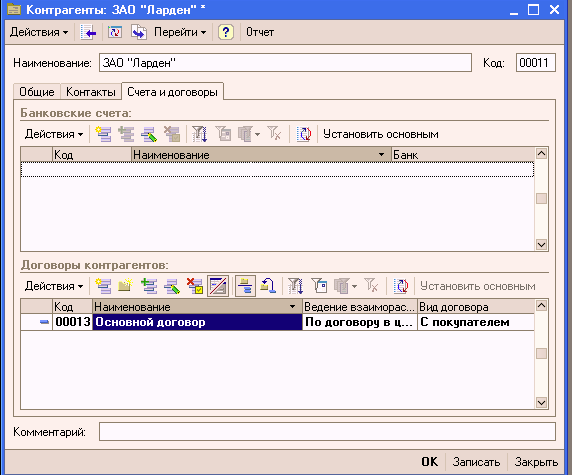
Task: Click new group folder icon in contracts toolbar
Action: point(125,286)
